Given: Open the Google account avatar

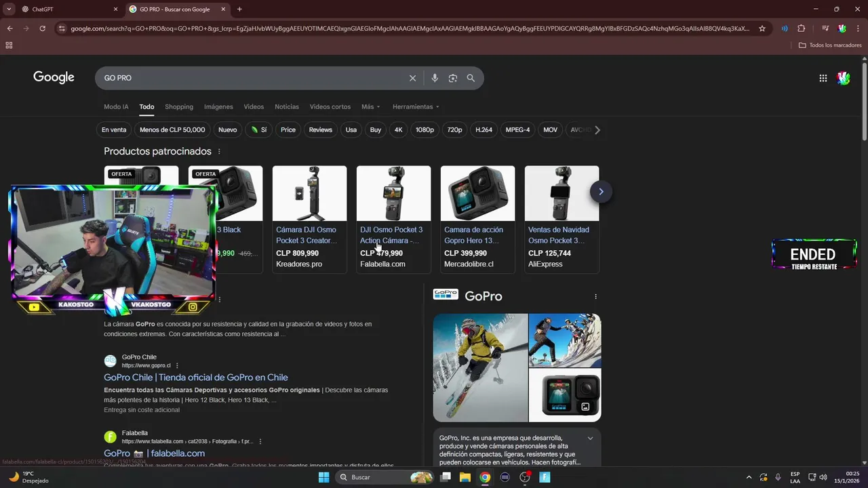Looking at the screenshot, I should [x=844, y=78].
